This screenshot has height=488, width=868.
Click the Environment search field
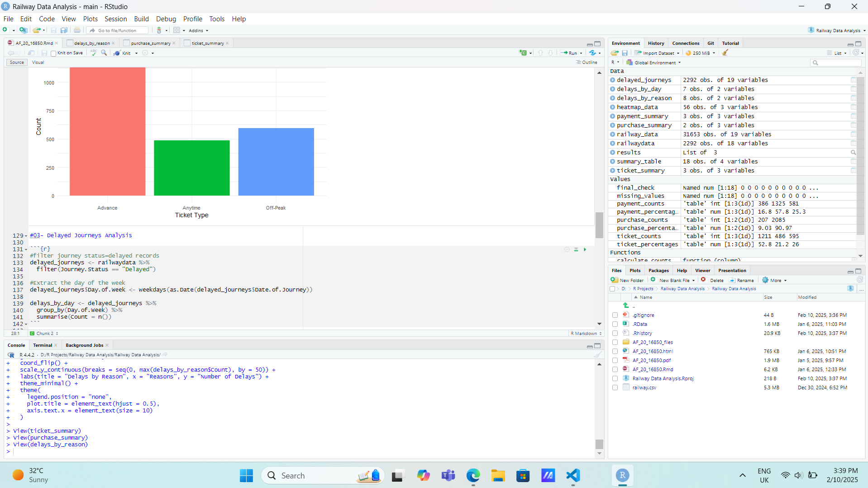(x=836, y=62)
